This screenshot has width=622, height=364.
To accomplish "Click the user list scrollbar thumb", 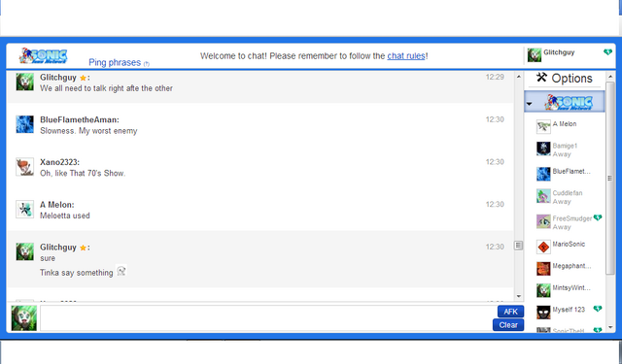I will tap(610, 178).
